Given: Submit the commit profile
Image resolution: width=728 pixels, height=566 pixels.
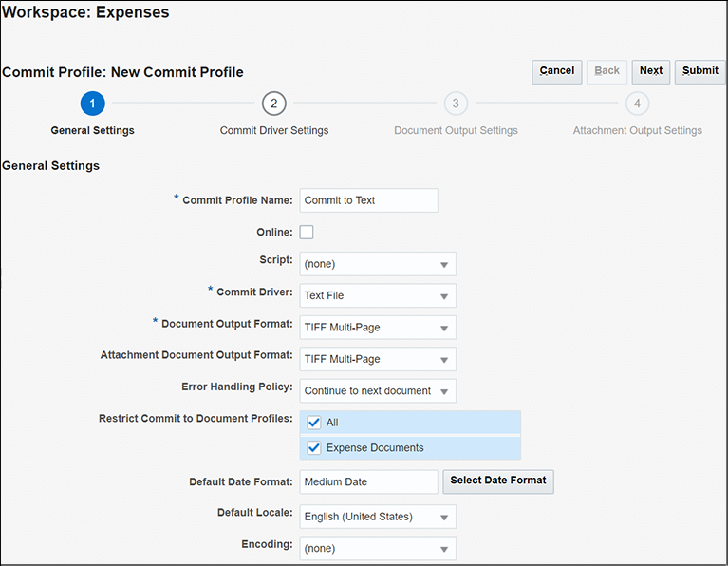Looking at the screenshot, I should coord(700,71).
